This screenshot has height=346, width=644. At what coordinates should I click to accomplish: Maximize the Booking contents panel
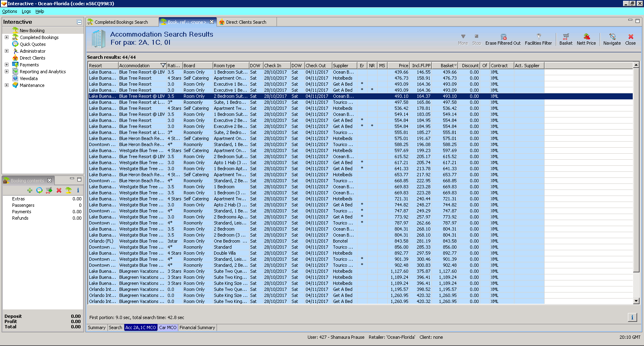point(79,179)
